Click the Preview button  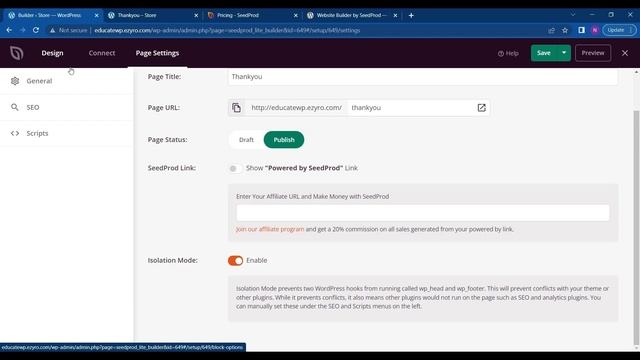click(x=593, y=53)
